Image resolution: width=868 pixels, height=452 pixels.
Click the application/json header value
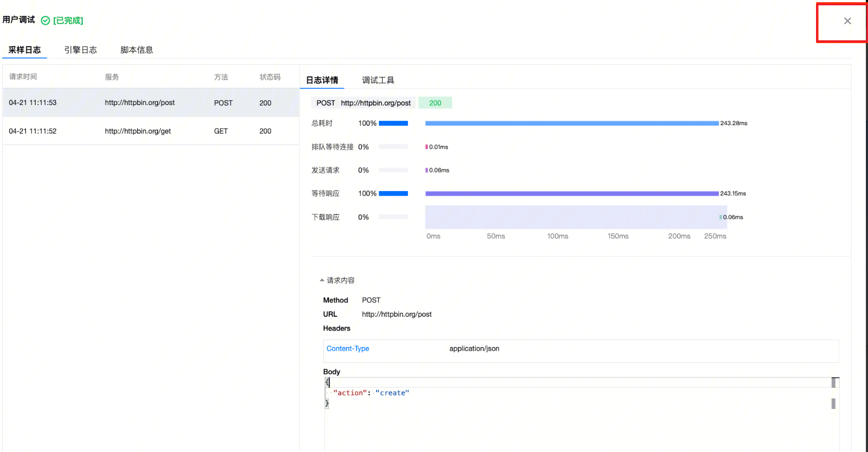(x=474, y=349)
